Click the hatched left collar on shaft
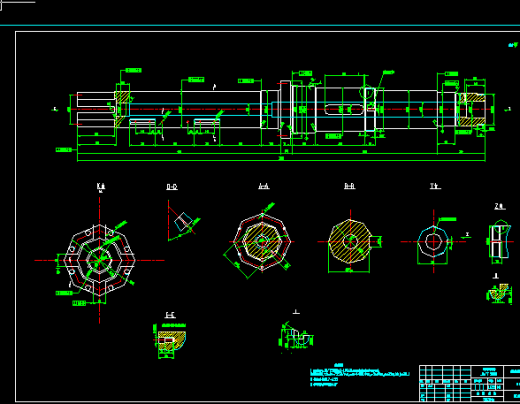 (x=122, y=109)
